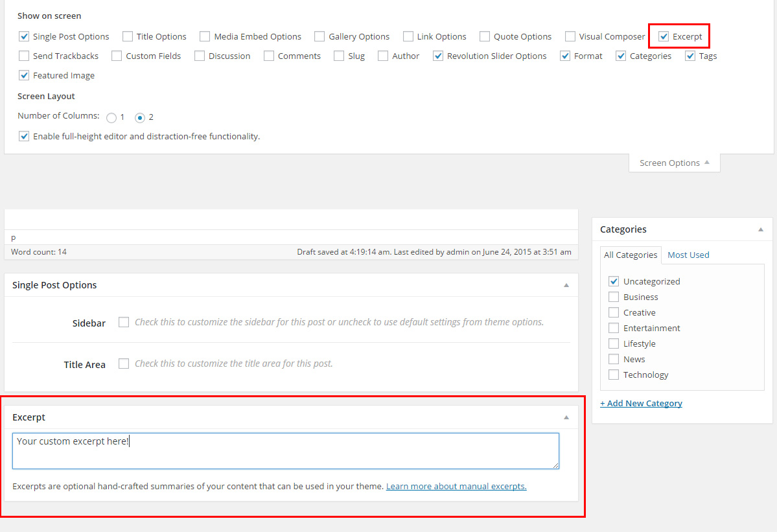Open the All Categories tab
777x532 pixels.
631,255
